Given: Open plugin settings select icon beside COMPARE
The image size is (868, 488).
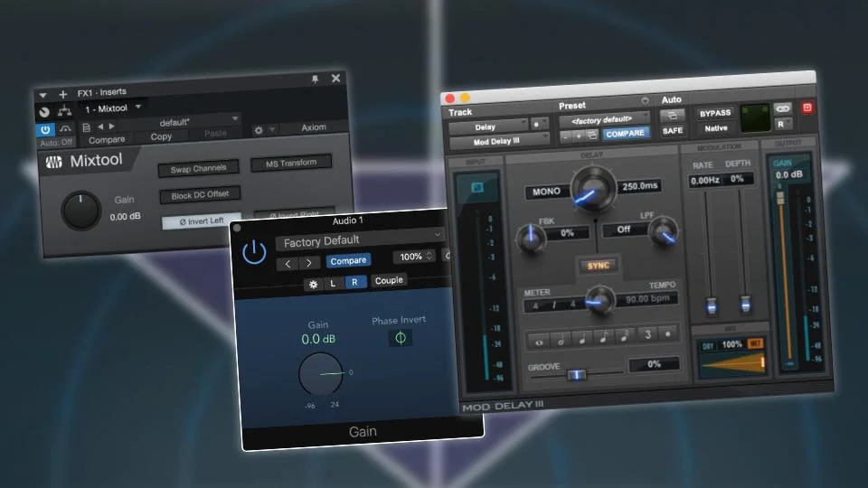Looking at the screenshot, I should pos(591,135).
